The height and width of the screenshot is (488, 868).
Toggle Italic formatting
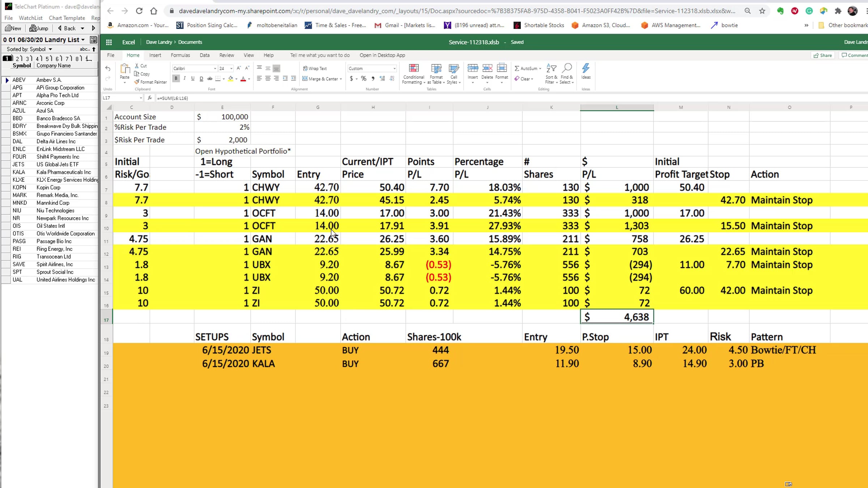point(184,78)
